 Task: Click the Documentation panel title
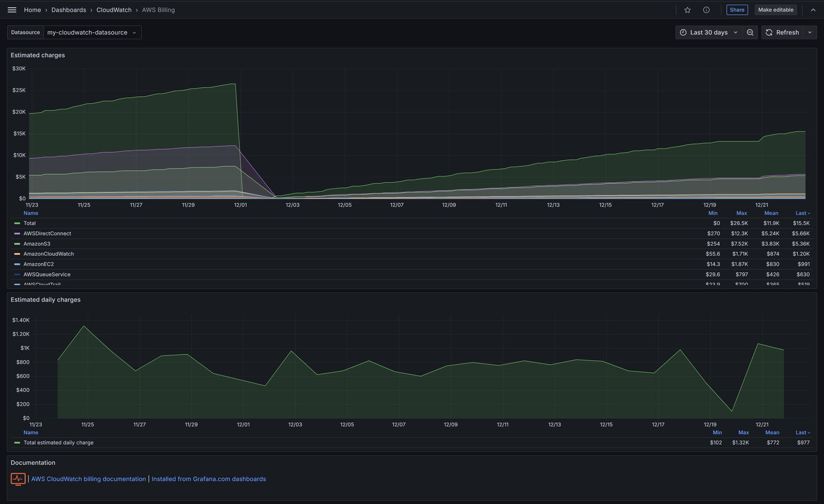coord(33,463)
